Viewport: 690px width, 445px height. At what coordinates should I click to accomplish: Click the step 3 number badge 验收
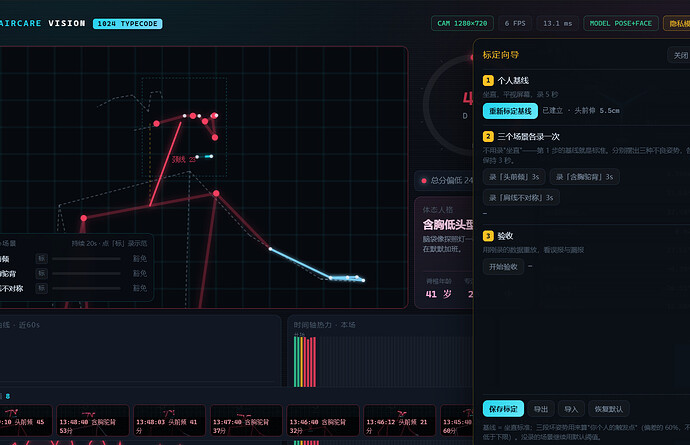(488, 236)
